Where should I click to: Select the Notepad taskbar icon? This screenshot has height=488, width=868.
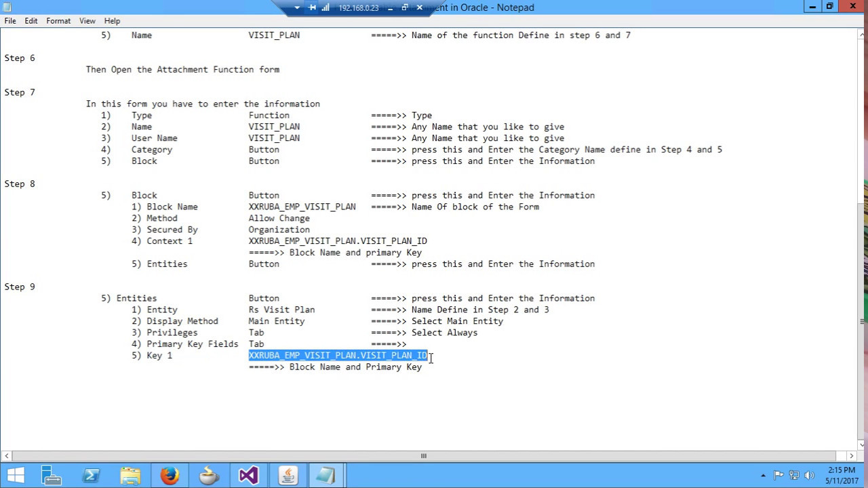[326, 475]
